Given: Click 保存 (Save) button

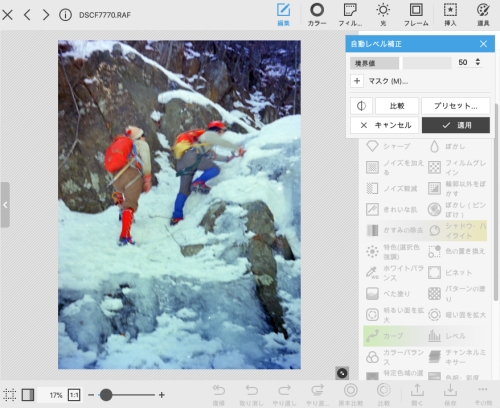Looking at the screenshot, I should 450,395.
